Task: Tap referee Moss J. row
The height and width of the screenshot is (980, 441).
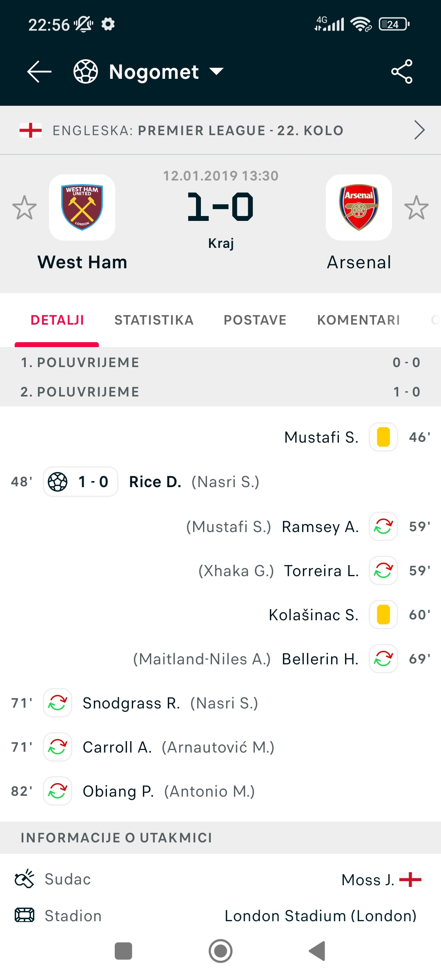Action: point(220,880)
